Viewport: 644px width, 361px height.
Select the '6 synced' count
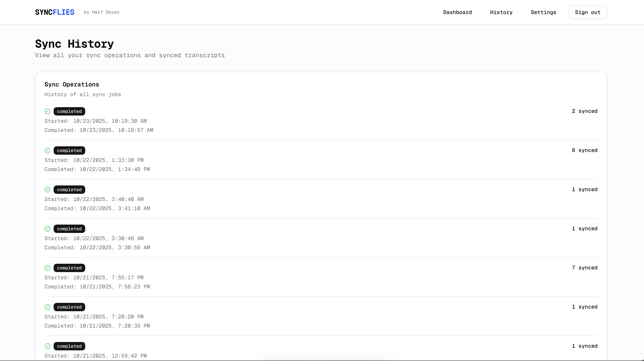[584, 150]
